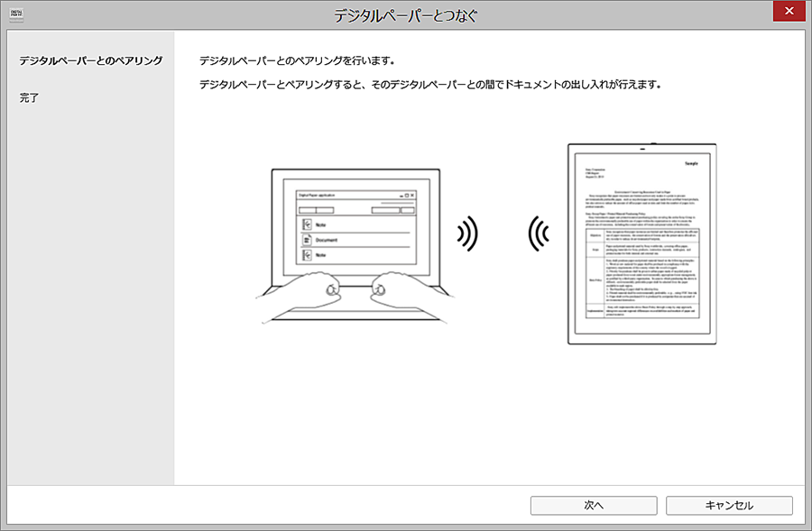Click the mini window close icon in illustration
This screenshot has width=812, height=531.
click(x=414, y=195)
